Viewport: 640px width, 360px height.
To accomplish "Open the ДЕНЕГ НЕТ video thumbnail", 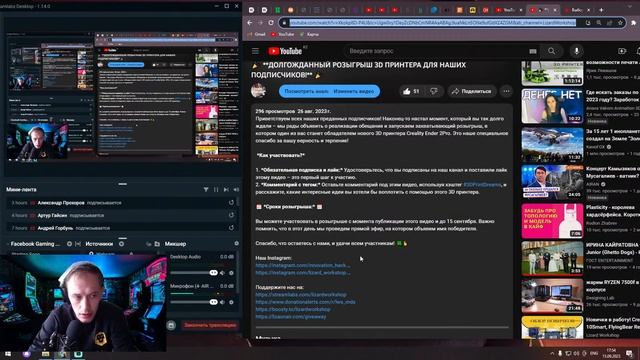I will click(552, 106).
